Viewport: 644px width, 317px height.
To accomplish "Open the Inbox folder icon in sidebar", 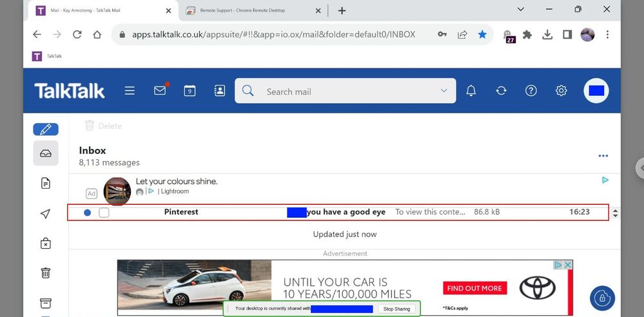I will (x=46, y=153).
